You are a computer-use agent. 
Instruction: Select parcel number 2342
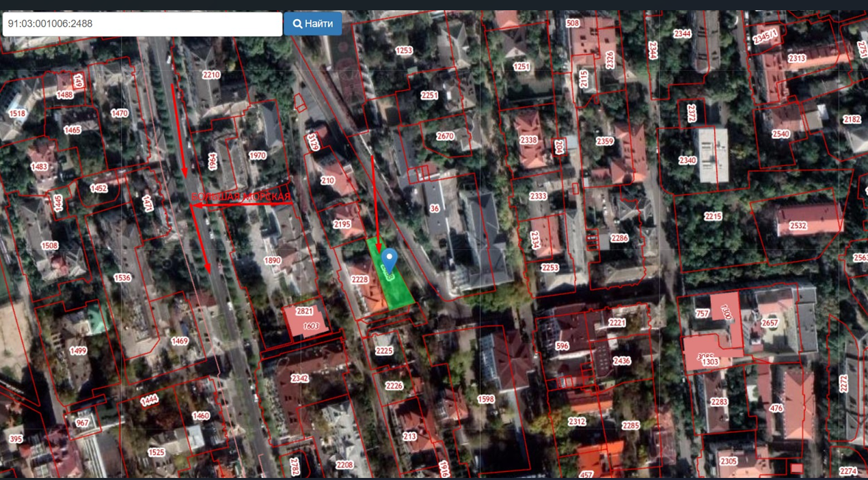[299, 378]
